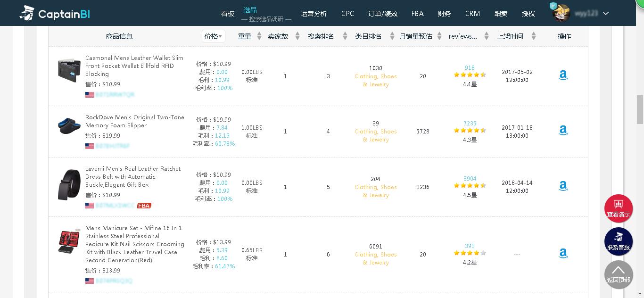The height and width of the screenshot is (298, 644).
Task: Click the 返回顶部 back-to-top icon
Action: click(x=619, y=274)
